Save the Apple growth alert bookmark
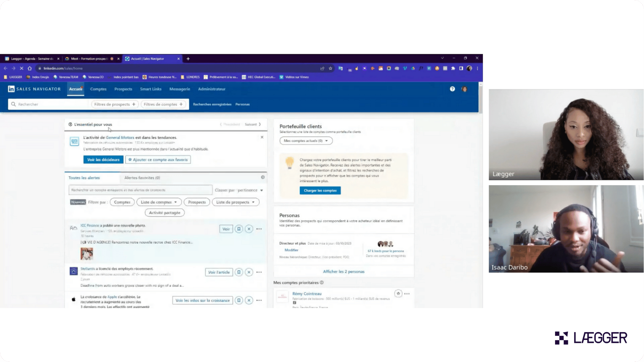Image resolution: width=644 pixels, height=362 pixels. tap(239, 300)
